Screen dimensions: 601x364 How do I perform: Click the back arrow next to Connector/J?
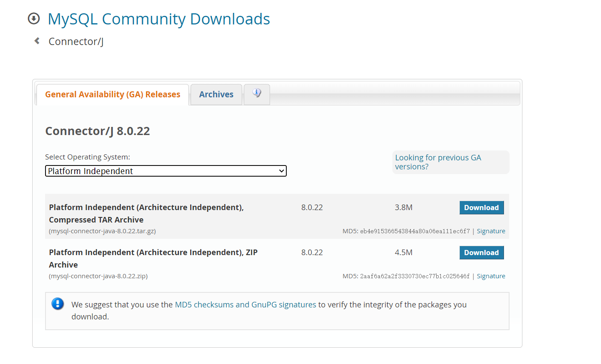(37, 41)
